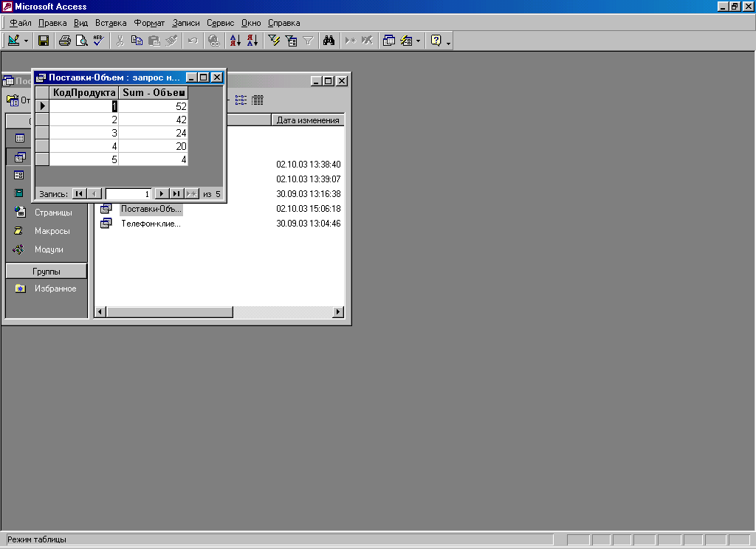Select Forms icon in objects bar

pyautogui.click(x=18, y=176)
